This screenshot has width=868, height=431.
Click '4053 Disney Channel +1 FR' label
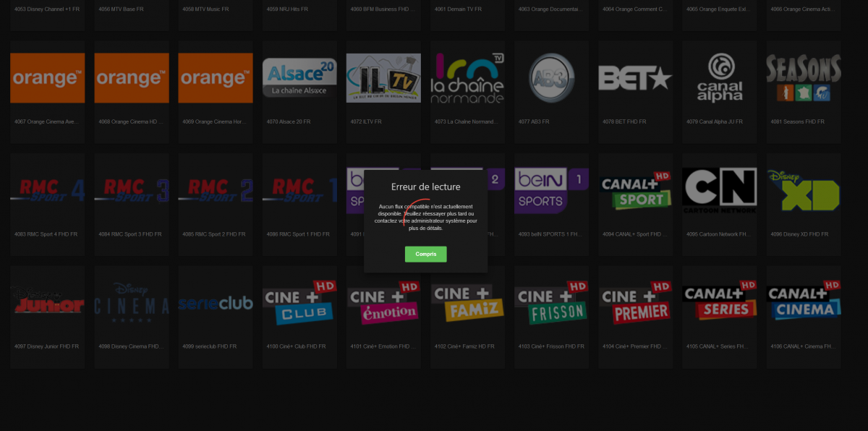point(48,9)
